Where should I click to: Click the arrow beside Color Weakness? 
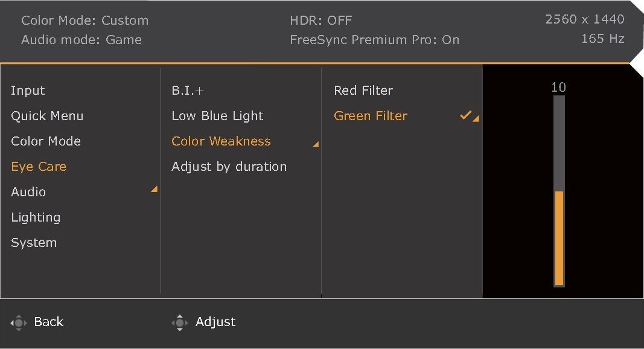tap(316, 144)
